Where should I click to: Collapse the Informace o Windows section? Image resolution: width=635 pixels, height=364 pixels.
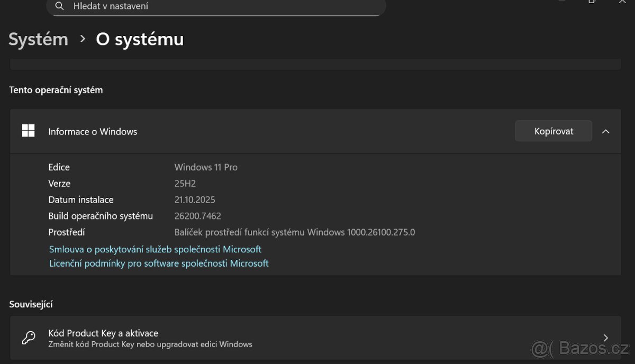pyautogui.click(x=606, y=131)
